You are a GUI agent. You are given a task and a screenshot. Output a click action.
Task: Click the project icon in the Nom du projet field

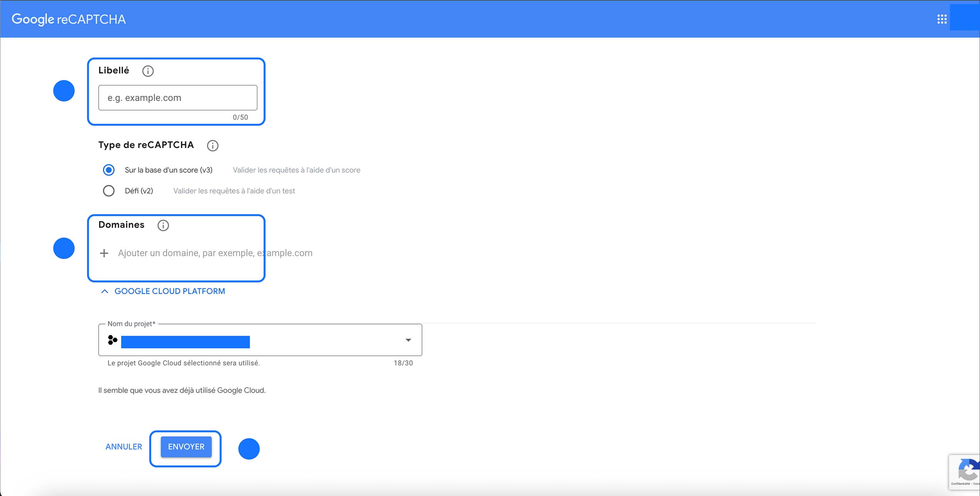pyautogui.click(x=112, y=340)
